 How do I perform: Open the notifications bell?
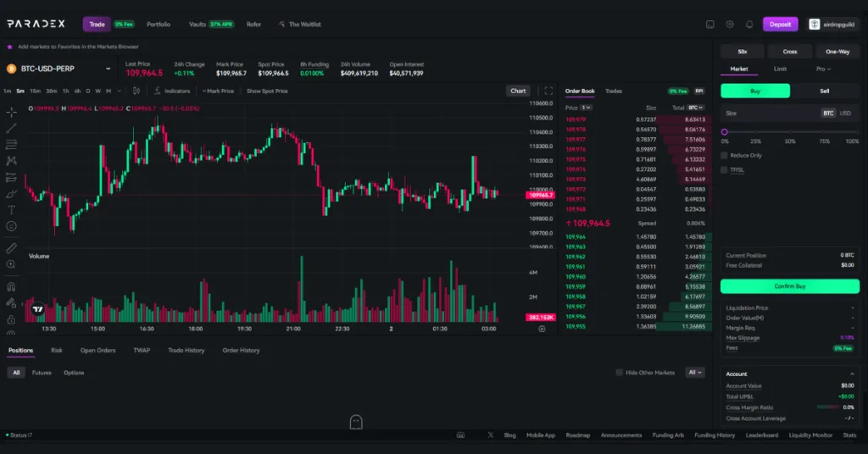point(749,25)
